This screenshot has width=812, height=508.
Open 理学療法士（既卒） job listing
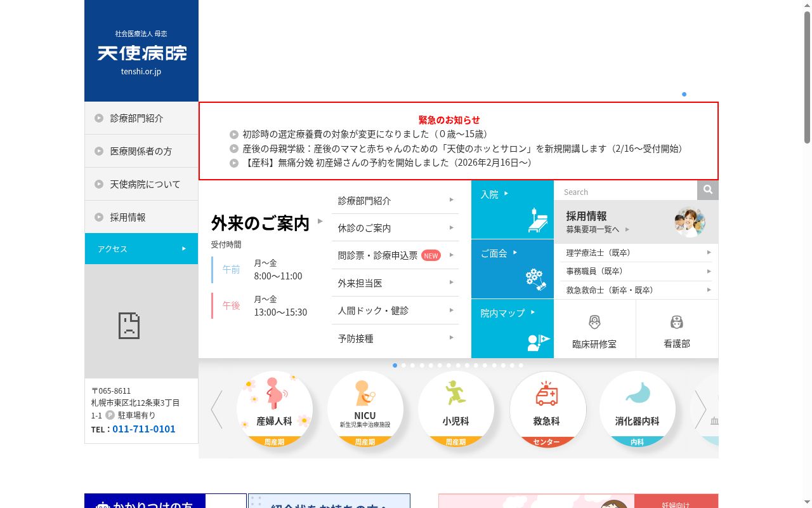pos(636,253)
